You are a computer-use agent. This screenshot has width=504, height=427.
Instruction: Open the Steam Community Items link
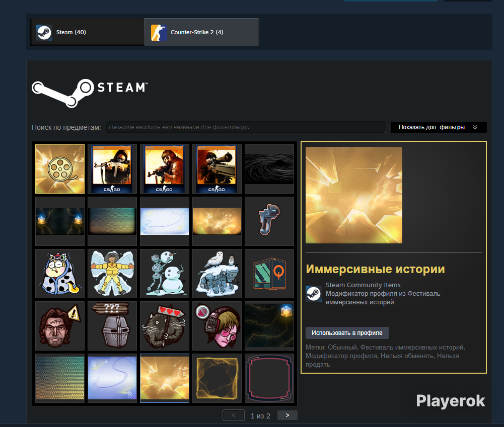tap(363, 285)
